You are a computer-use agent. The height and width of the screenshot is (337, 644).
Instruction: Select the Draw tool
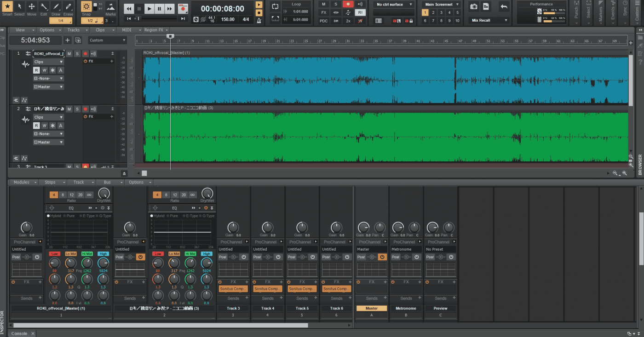tap(56, 8)
